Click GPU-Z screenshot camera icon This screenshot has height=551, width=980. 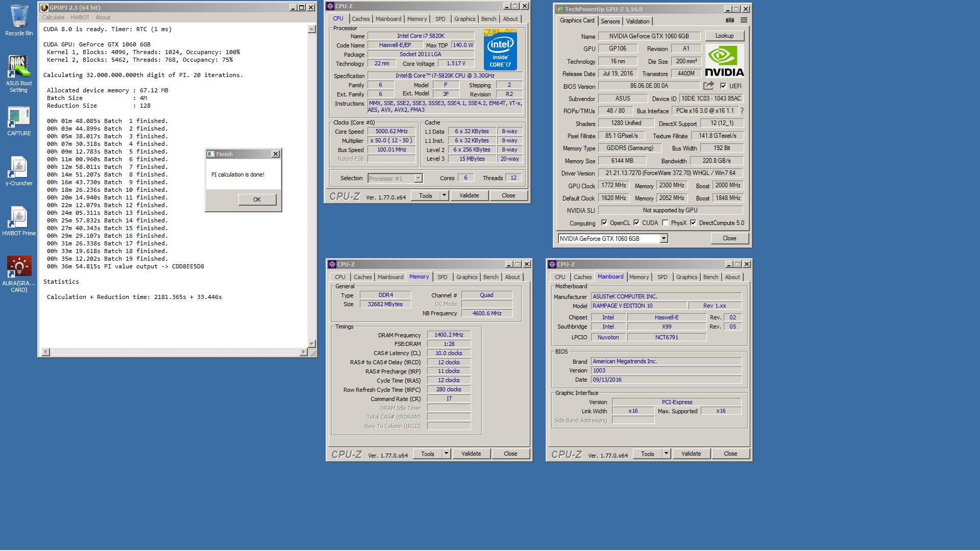click(730, 20)
